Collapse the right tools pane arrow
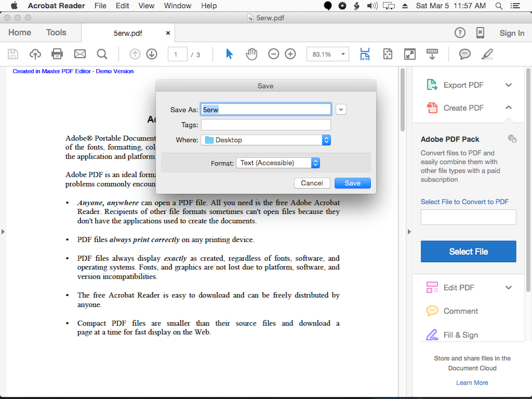The height and width of the screenshot is (399, 532). tap(409, 232)
